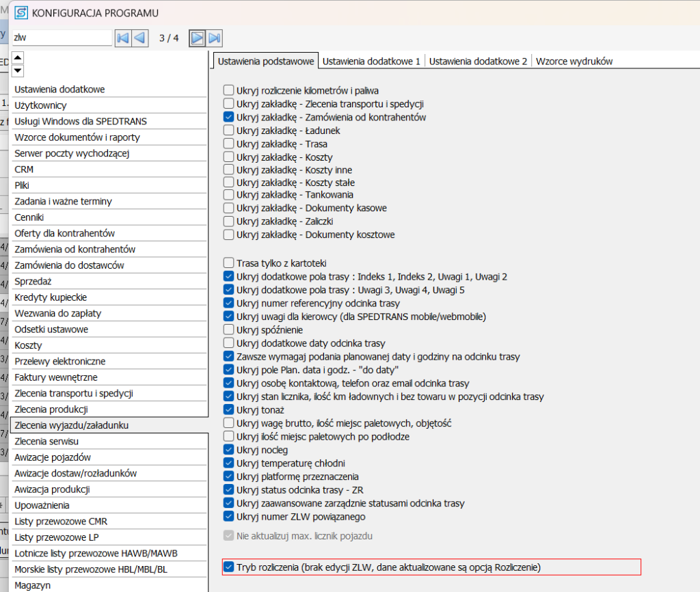Click the search field containing 'zlw'
700x592 pixels.
[62, 38]
